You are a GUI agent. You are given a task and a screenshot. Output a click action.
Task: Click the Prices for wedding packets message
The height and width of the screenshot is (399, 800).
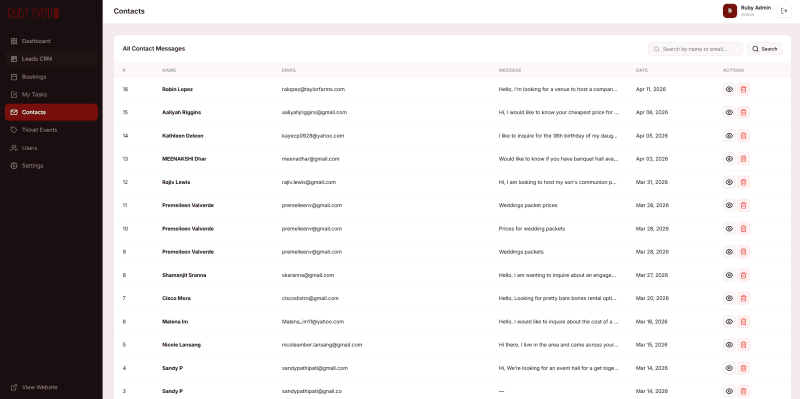pyautogui.click(x=532, y=229)
